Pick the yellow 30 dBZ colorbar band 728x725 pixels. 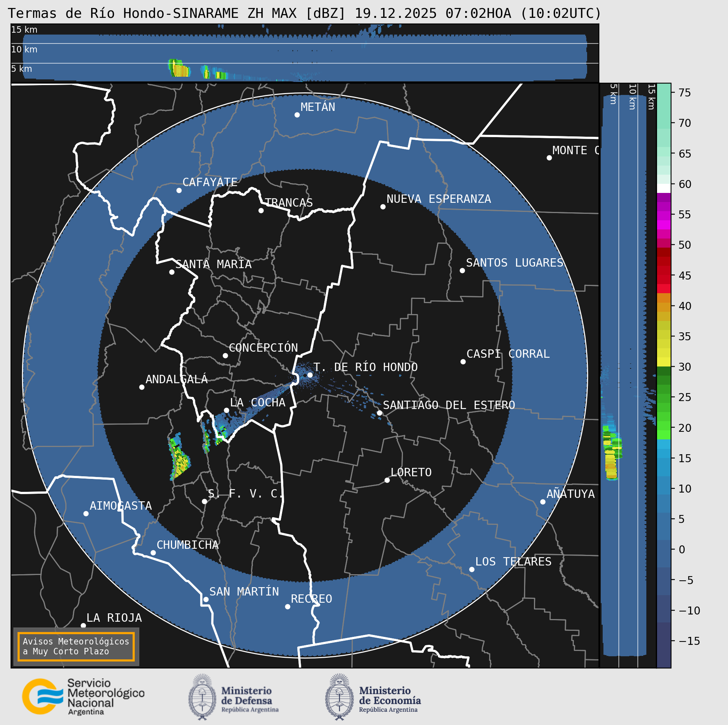coord(663,362)
